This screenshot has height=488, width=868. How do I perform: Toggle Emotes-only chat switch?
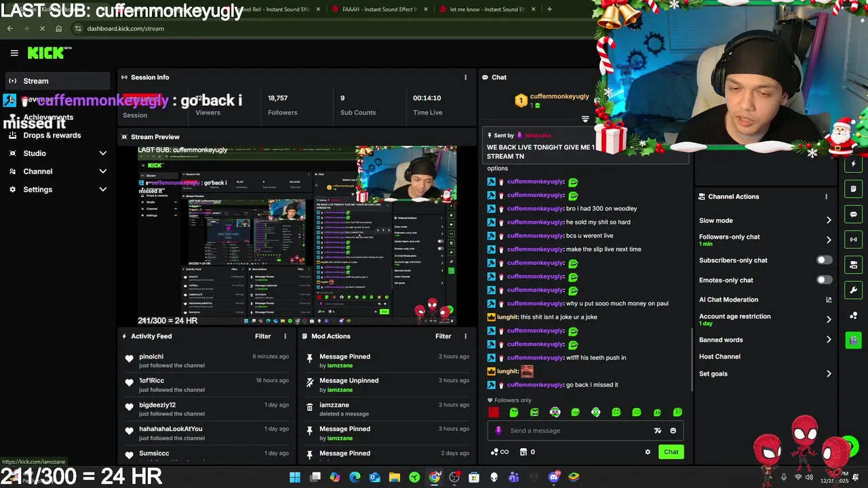click(x=824, y=280)
